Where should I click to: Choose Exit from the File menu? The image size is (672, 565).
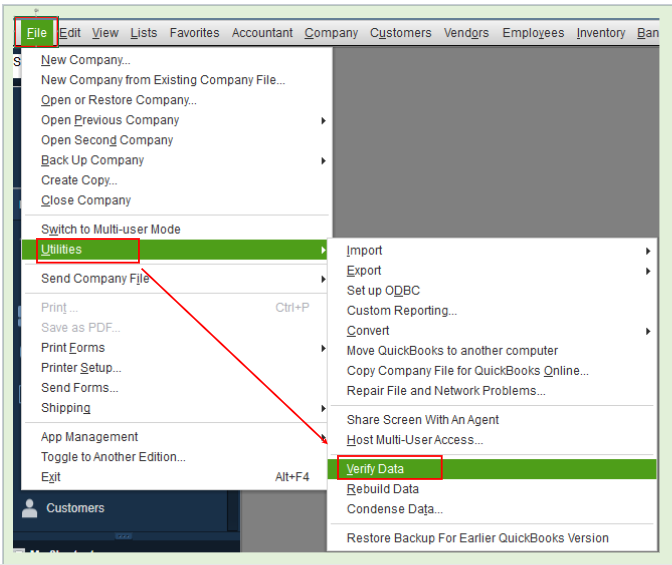click(176, 477)
